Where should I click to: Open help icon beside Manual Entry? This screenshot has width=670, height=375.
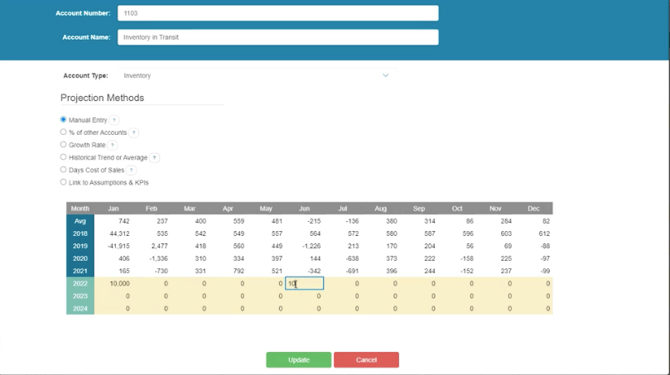114,120
